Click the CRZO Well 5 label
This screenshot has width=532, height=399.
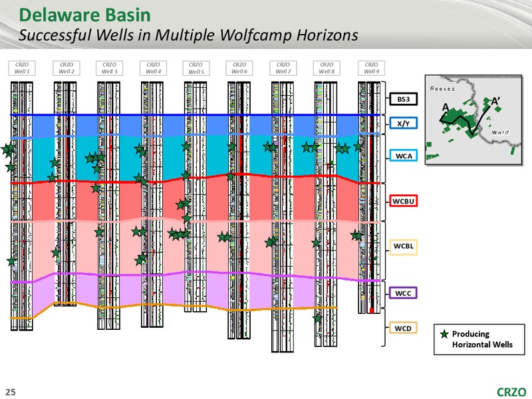(196, 68)
